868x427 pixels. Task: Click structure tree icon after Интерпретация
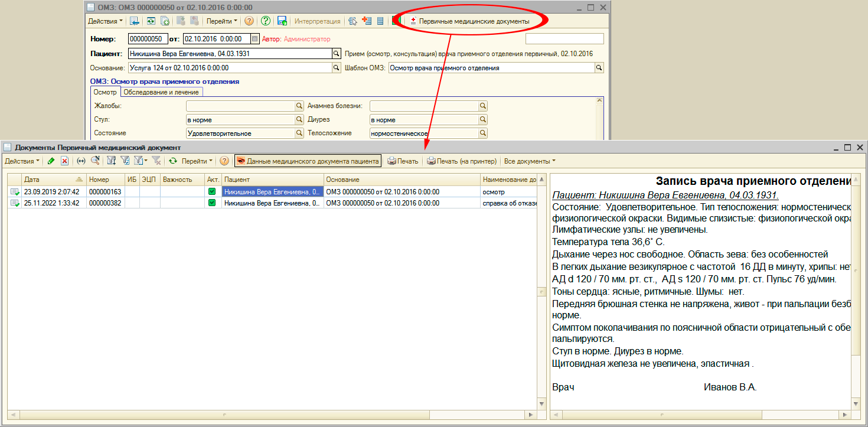pyautogui.click(x=353, y=21)
